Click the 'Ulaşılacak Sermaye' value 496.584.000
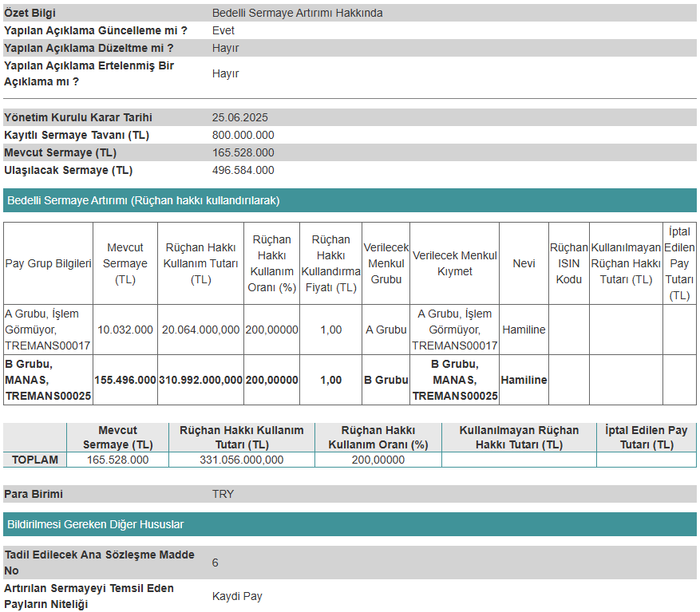Viewport: 700px width, 612px height. [x=243, y=170]
